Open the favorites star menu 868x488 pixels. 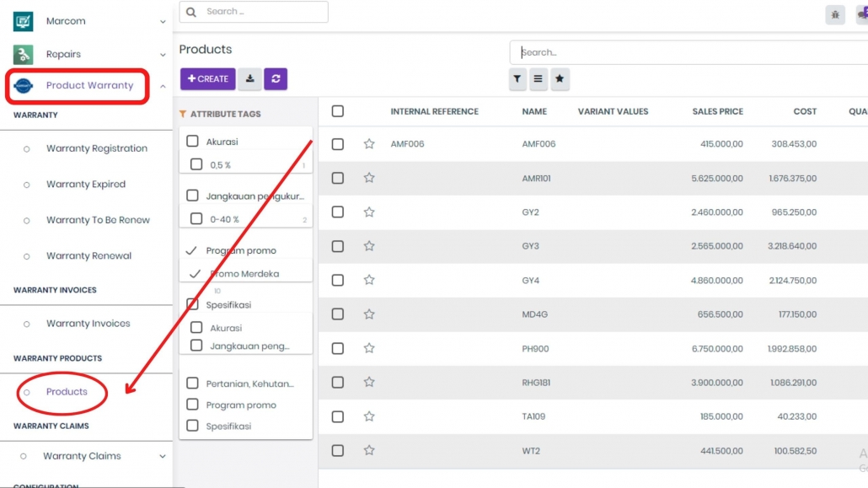[x=560, y=79]
